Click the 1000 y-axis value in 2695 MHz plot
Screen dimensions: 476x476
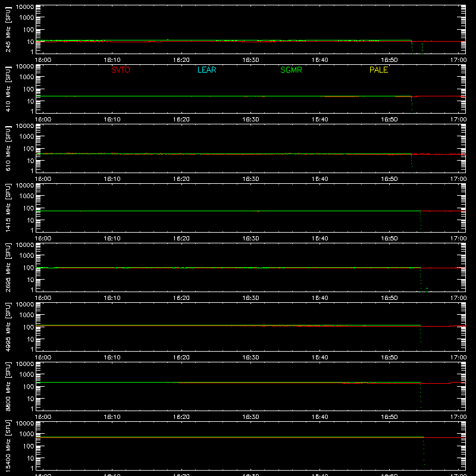tap(27, 255)
